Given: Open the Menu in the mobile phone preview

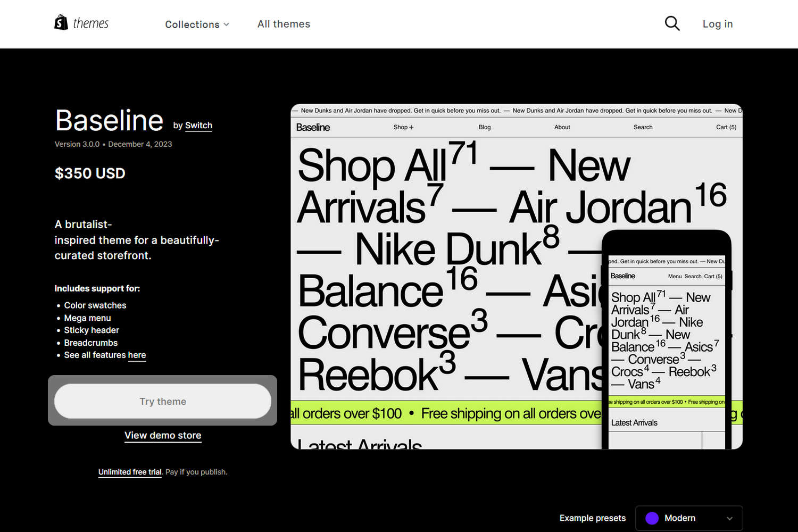Looking at the screenshot, I should point(674,276).
